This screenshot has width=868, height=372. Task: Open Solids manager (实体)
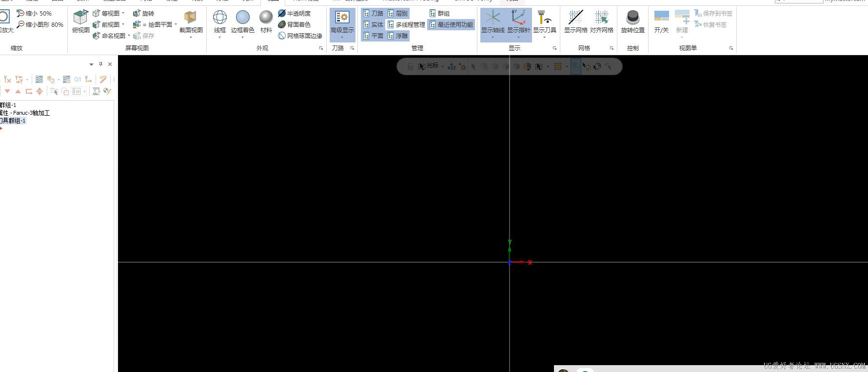point(373,24)
